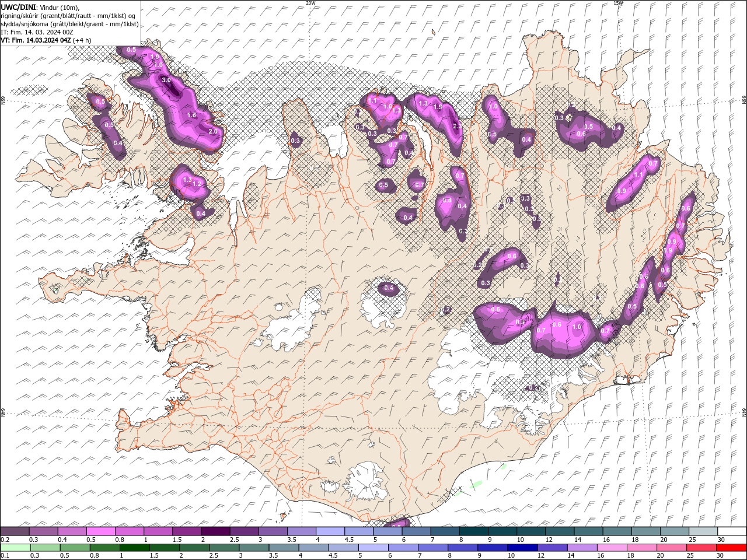Click the red-pink 25–30 swatch in lower legend
Image resolution: width=747 pixels, height=560 pixels.
(701, 548)
